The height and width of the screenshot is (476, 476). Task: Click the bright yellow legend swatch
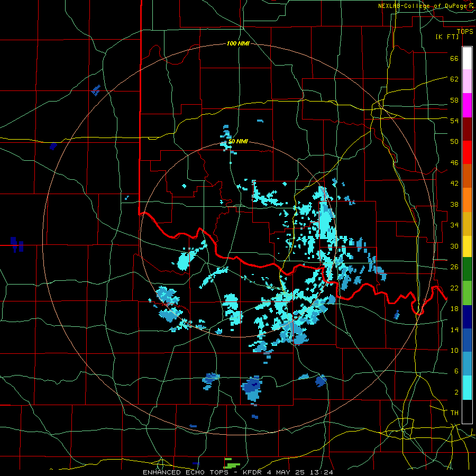click(467, 246)
